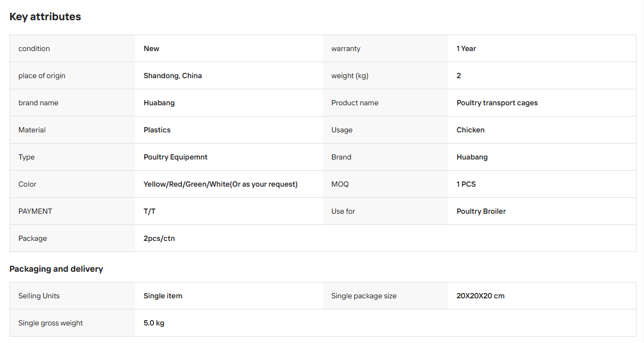The height and width of the screenshot is (343, 644).
Task: Select the Poultry Equipemnt type value
Action: coord(175,157)
